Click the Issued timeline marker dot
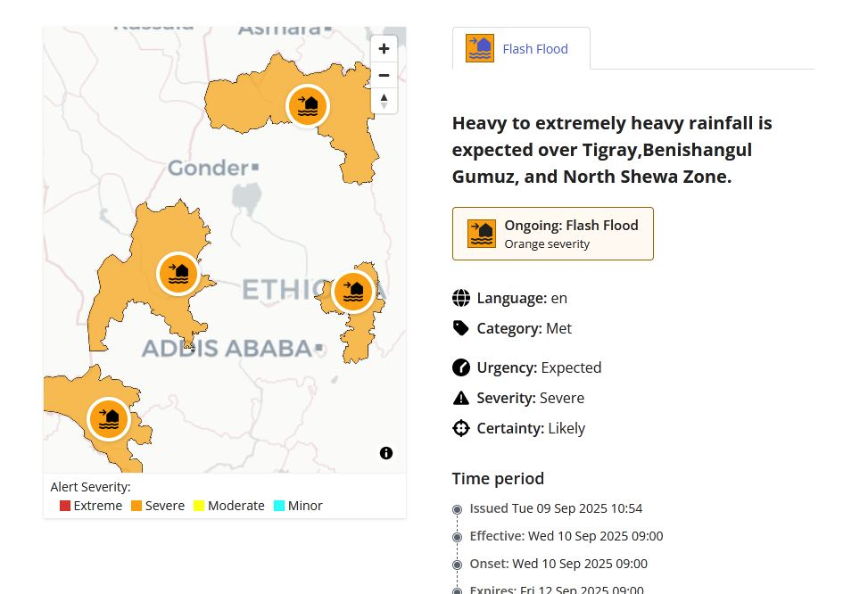 pos(458,509)
